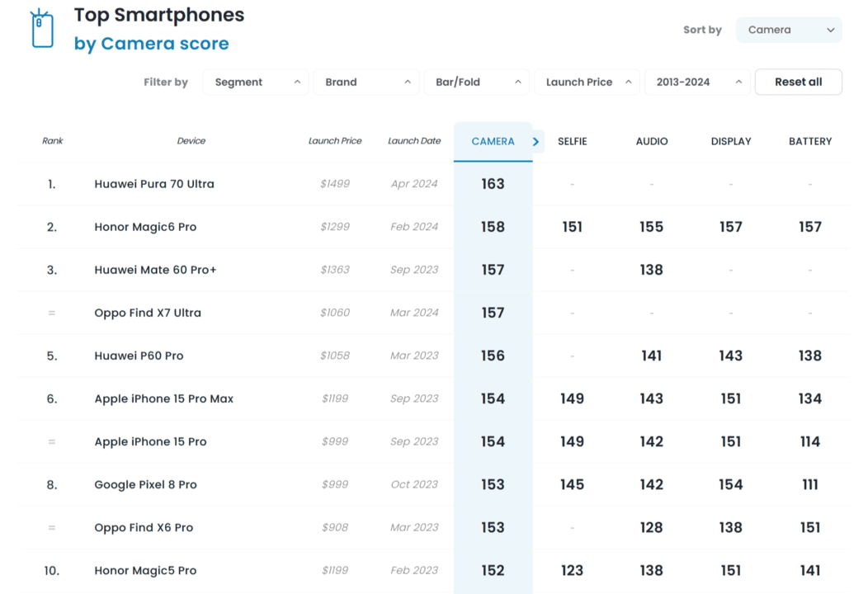Click display score 143 for Huawei P60 Pro
868x594 pixels.
pyautogui.click(x=731, y=356)
